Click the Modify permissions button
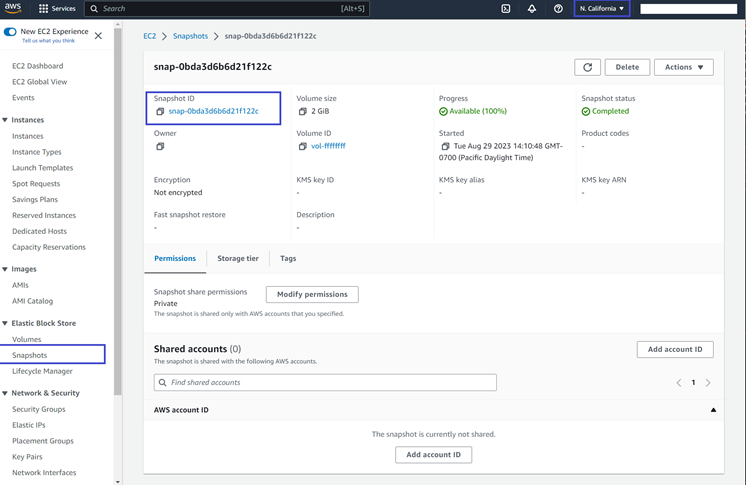This screenshot has height=485, width=749. (x=312, y=294)
